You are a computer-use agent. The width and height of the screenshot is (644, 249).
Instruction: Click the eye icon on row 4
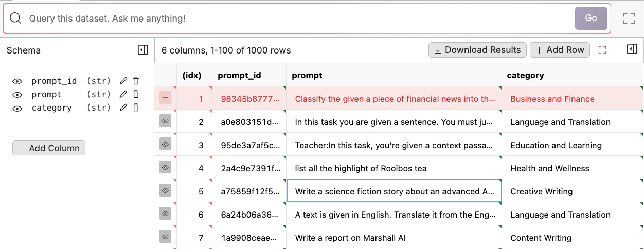[x=165, y=167]
